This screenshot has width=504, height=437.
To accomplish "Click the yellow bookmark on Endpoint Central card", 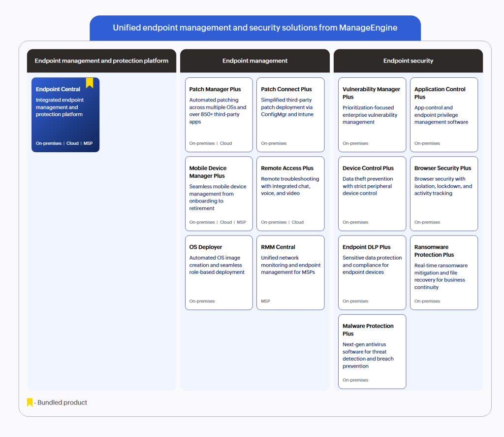I will point(90,83).
